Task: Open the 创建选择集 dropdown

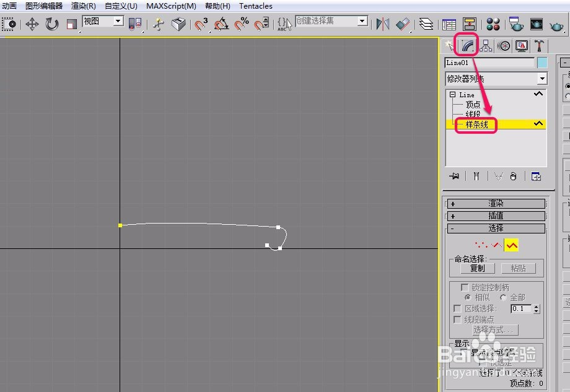Action: (x=362, y=21)
